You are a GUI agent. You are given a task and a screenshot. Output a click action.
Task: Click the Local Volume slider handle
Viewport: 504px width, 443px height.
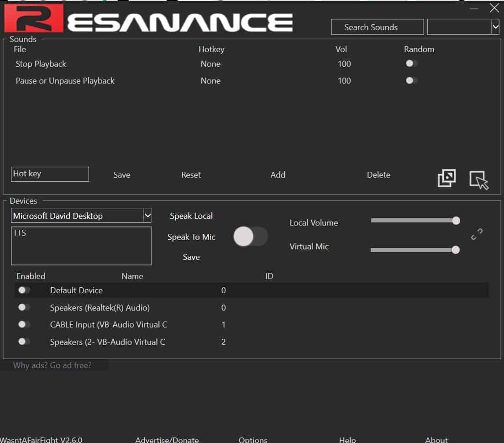coord(456,221)
